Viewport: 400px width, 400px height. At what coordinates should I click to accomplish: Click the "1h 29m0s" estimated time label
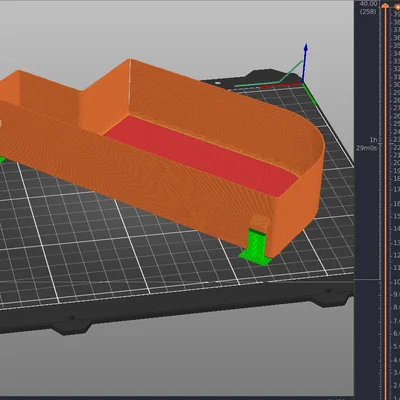[367, 144]
